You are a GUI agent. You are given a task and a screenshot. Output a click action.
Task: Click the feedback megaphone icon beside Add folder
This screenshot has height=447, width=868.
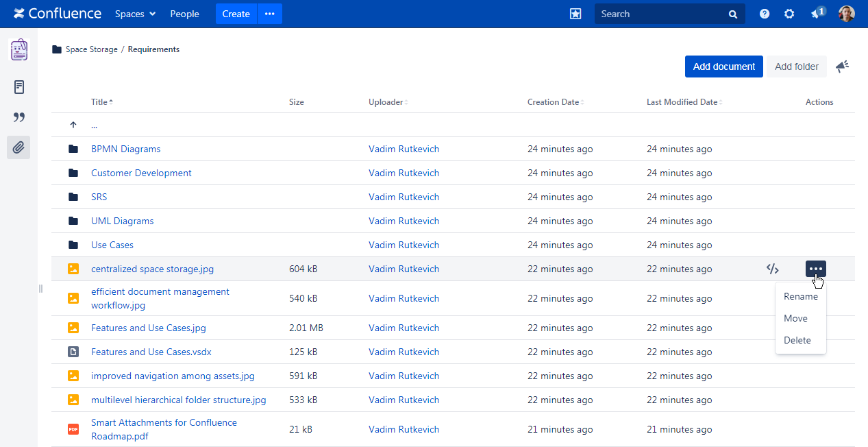[x=842, y=67]
